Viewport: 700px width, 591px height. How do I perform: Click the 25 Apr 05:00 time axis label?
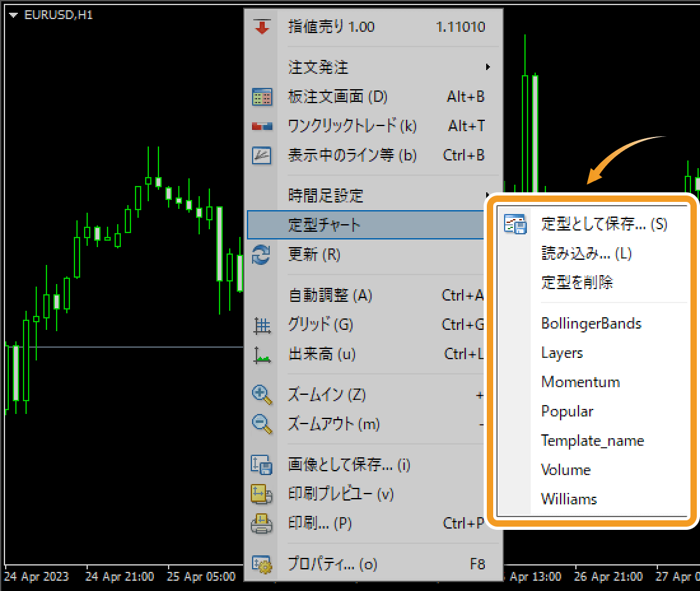pos(201,577)
